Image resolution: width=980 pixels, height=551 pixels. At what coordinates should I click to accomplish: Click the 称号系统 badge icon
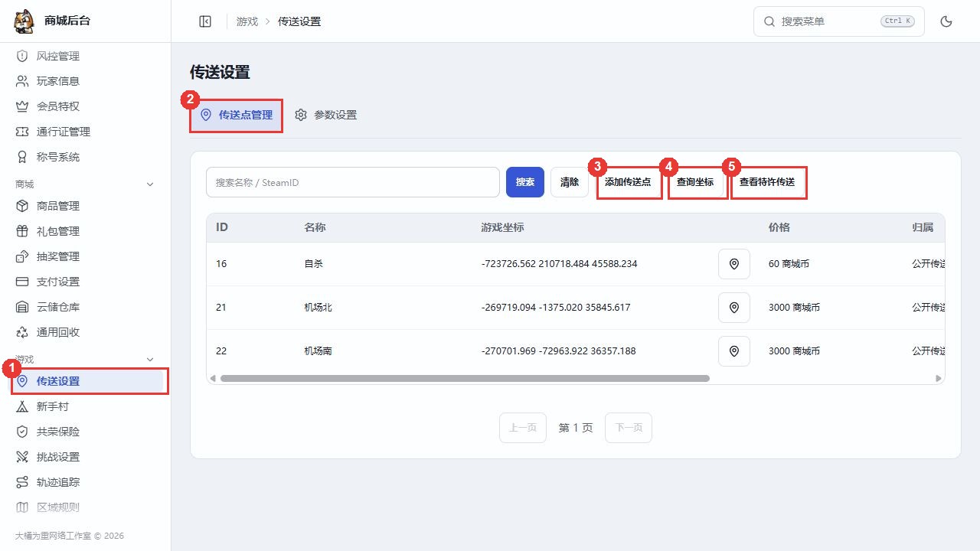pos(22,157)
